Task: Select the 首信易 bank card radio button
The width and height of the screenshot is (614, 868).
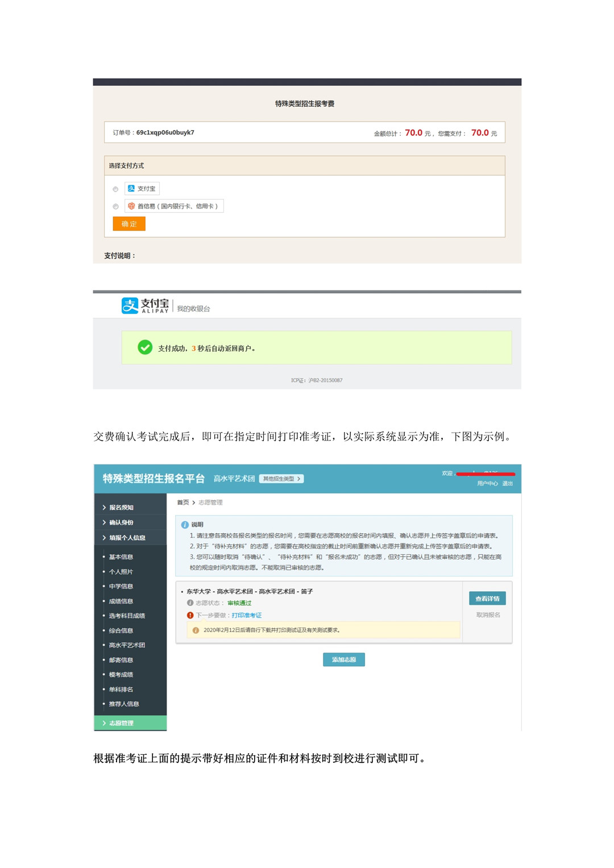Action: (115, 206)
